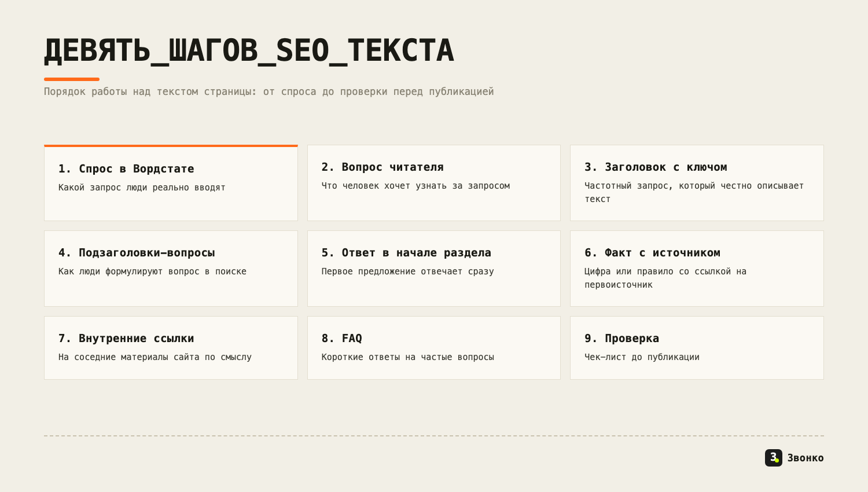Click heading 2. Вопрос читателя
Screen dimensions: 868x492
click(382, 167)
